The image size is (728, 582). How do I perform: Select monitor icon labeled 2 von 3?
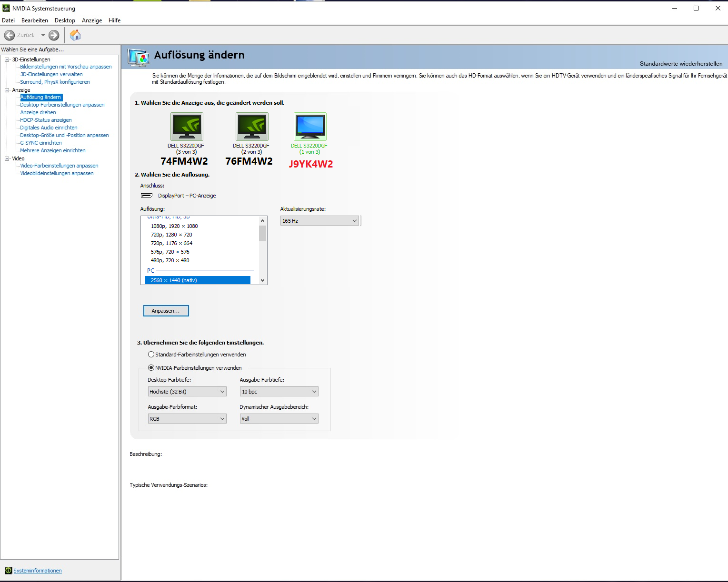tap(252, 127)
